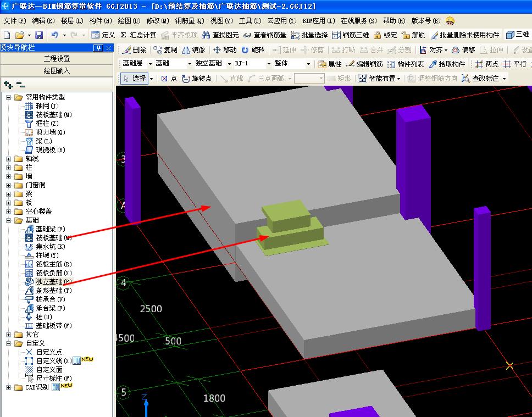Open the 文件 menu

pos(15,21)
